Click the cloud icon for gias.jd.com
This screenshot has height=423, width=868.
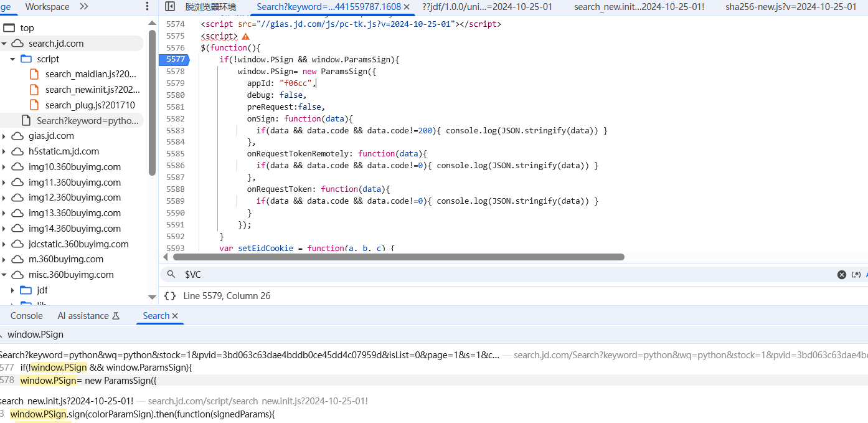click(17, 136)
